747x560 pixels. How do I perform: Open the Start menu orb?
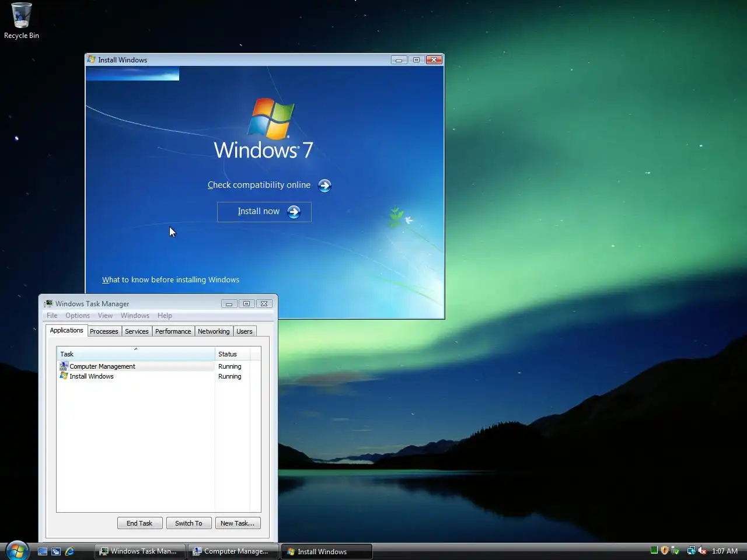tap(16, 551)
